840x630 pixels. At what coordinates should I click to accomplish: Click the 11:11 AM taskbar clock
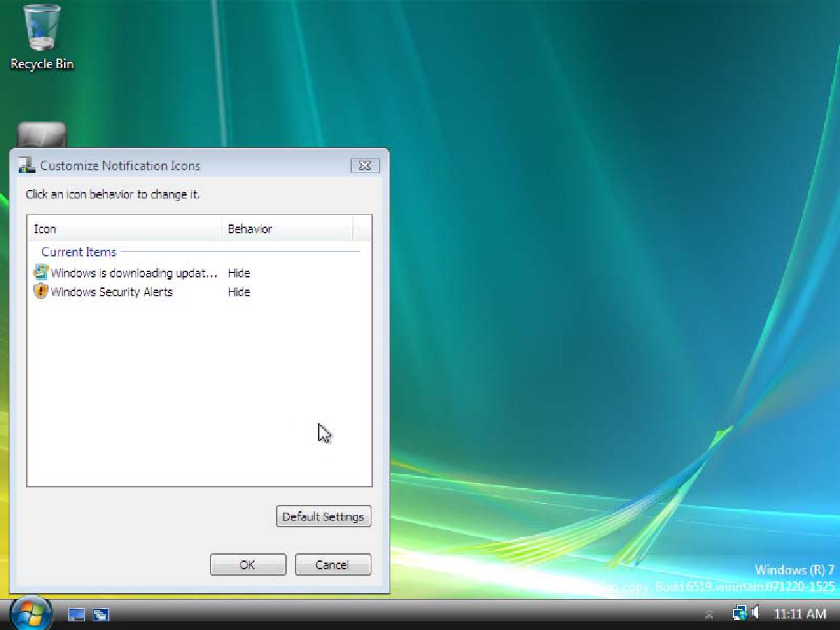tap(800, 614)
